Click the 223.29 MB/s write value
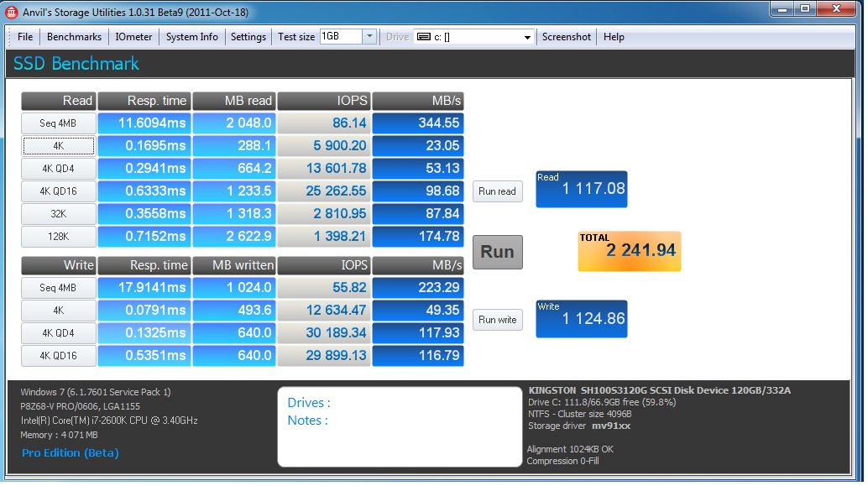The height and width of the screenshot is (486, 868). tap(418, 289)
